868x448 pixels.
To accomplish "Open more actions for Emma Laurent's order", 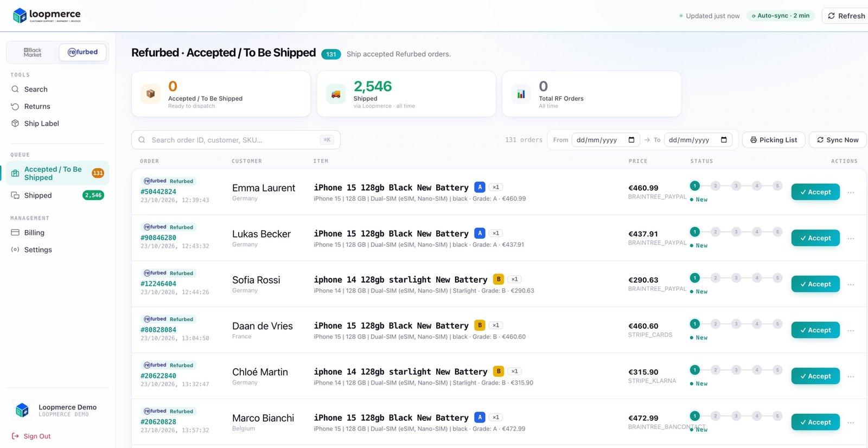I will pyautogui.click(x=851, y=193).
